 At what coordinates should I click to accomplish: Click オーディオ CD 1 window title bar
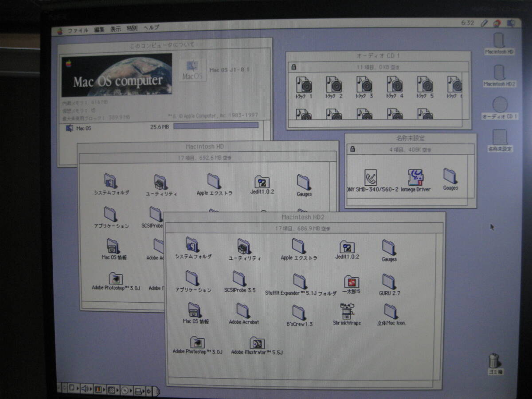pos(378,56)
